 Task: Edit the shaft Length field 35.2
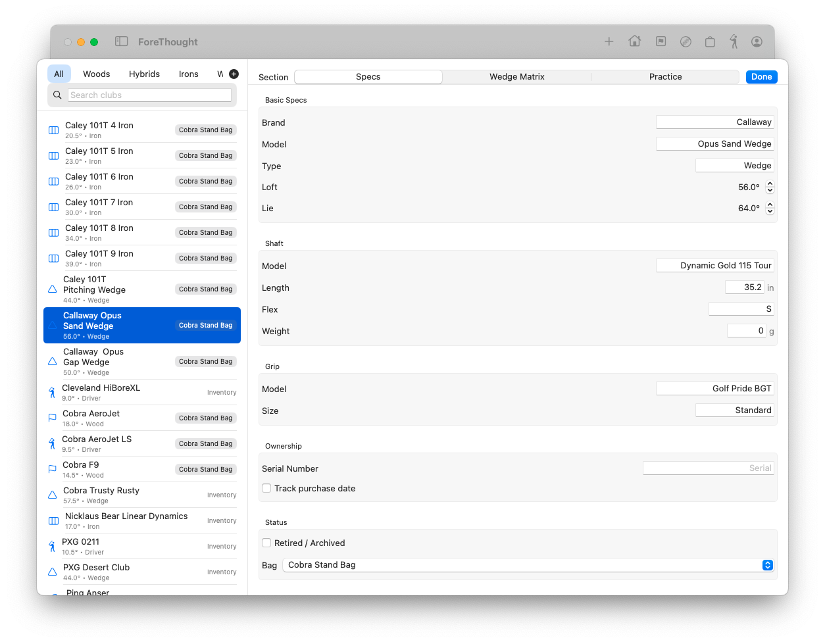[x=745, y=287]
